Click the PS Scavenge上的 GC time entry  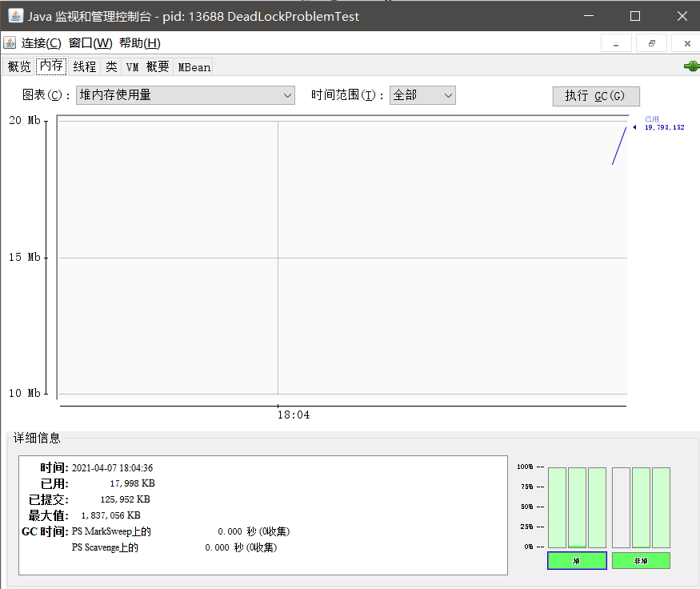click(x=174, y=547)
